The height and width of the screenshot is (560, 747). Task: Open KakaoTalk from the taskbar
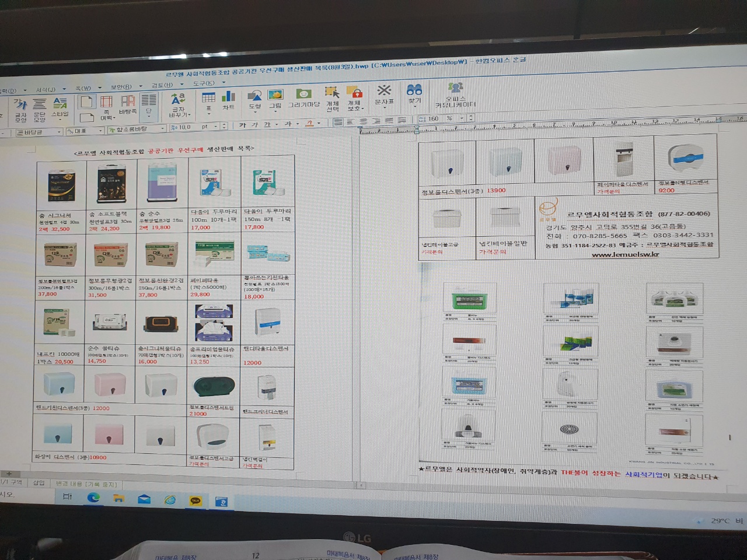click(x=196, y=501)
